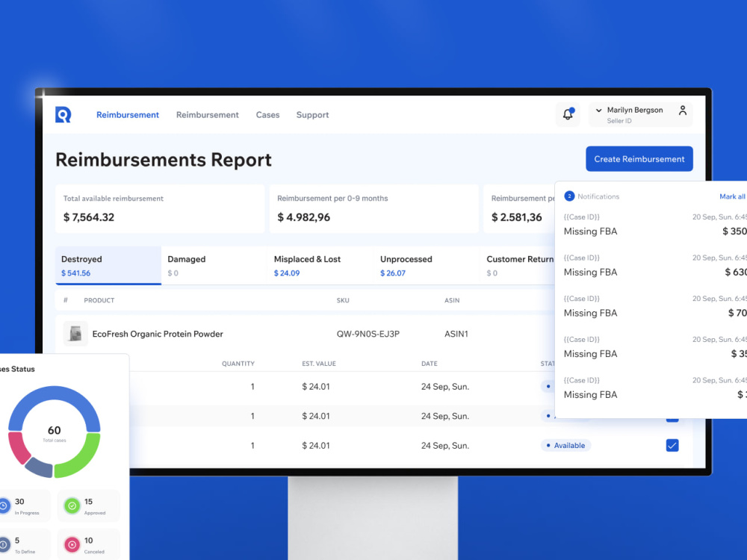Open the Total available reimbursement card
Image resolution: width=747 pixels, height=560 pixels.
click(x=160, y=208)
